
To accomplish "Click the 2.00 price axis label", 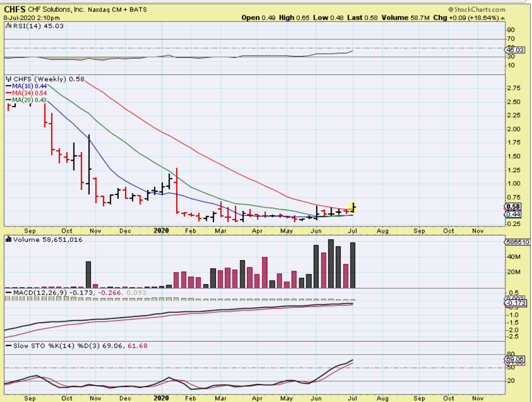I will (x=513, y=129).
